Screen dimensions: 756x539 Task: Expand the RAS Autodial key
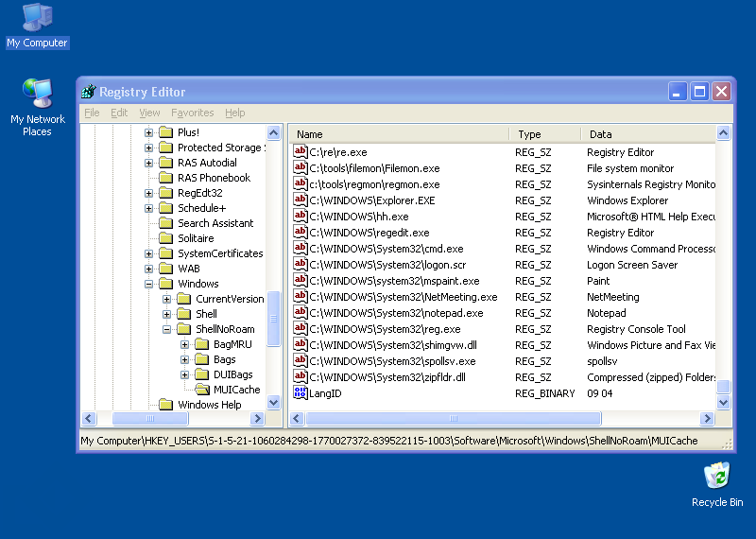pyautogui.click(x=148, y=163)
